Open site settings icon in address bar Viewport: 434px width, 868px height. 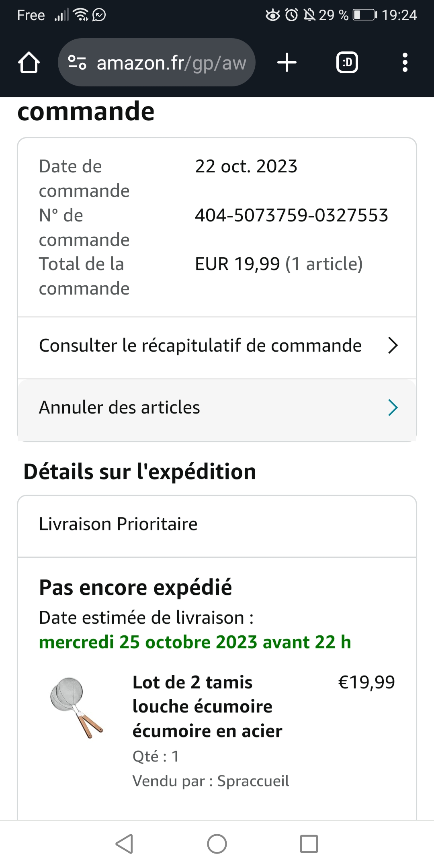77,63
